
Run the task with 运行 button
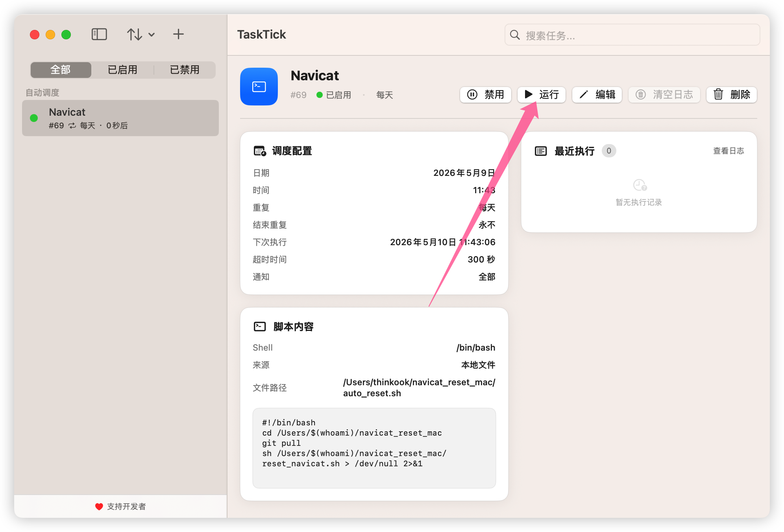pos(542,94)
